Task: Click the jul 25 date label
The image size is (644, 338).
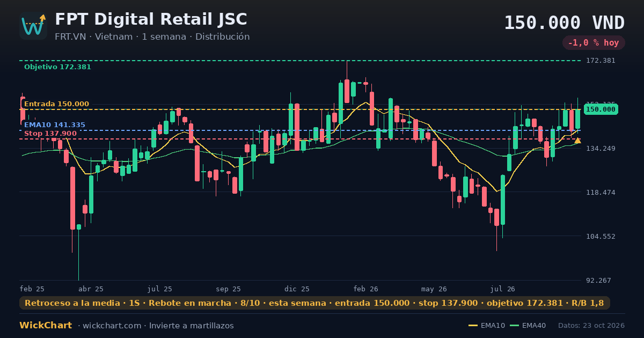Action: click(x=159, y=289)
